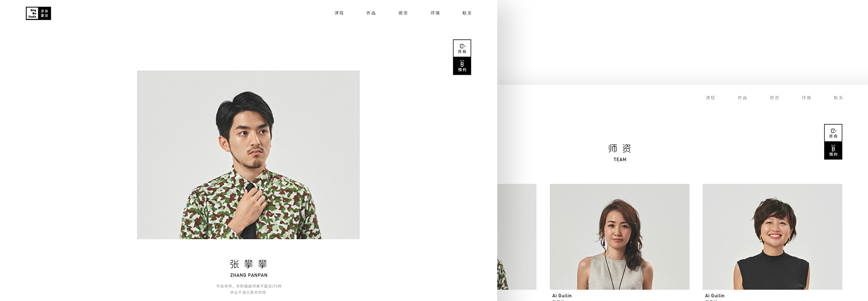
Task: Open 预约 booking icon on left page
Action: (462, 66)
